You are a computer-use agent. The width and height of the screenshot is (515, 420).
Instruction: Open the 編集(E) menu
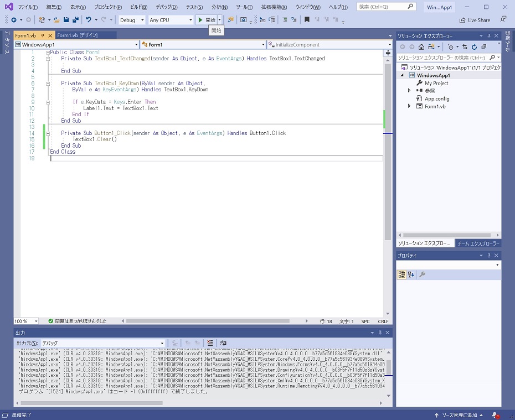click(54, 7)
